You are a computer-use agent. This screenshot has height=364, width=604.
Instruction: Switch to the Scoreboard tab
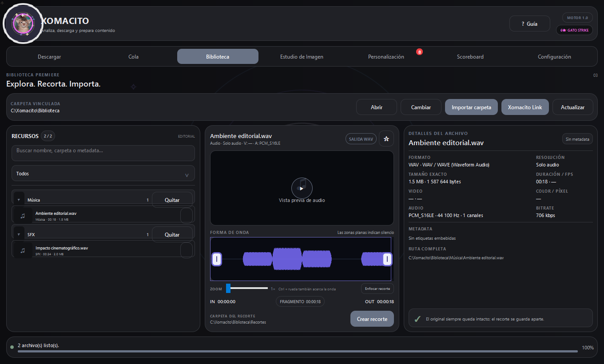(x=470, y=57)
